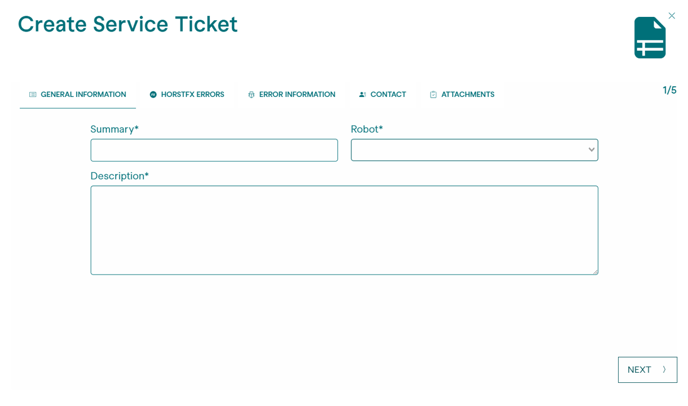This screenshot has width=688, height=406.
Task: Open the HorstFX Errors tab
Action: coord(192,95)
